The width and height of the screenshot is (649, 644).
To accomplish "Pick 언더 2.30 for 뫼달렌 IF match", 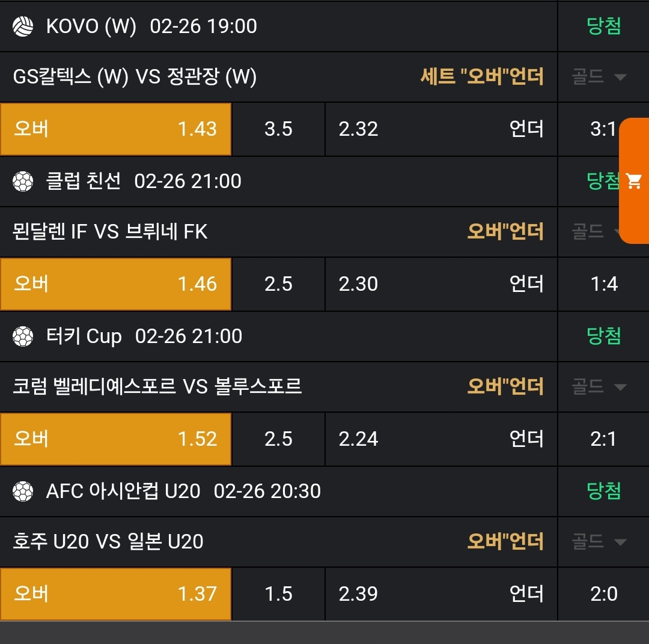I will pyautogui.click(x=441, y=284).
